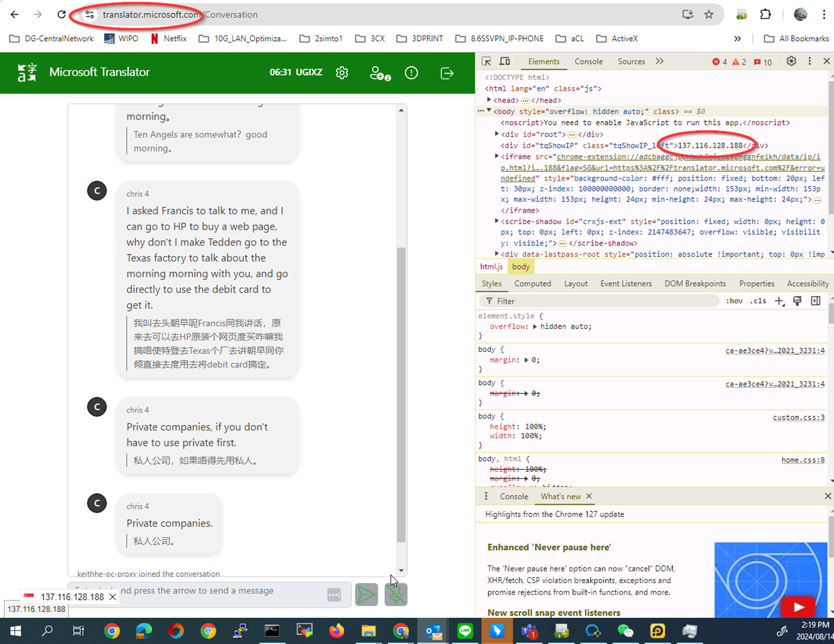The image size is (834, 644).
Task: Open the keyboard options icon in message box
Action: (x=334, y=595)
